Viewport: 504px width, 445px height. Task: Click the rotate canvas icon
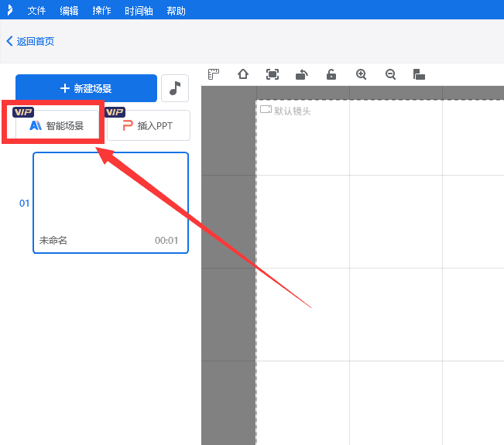coord(302,74)
